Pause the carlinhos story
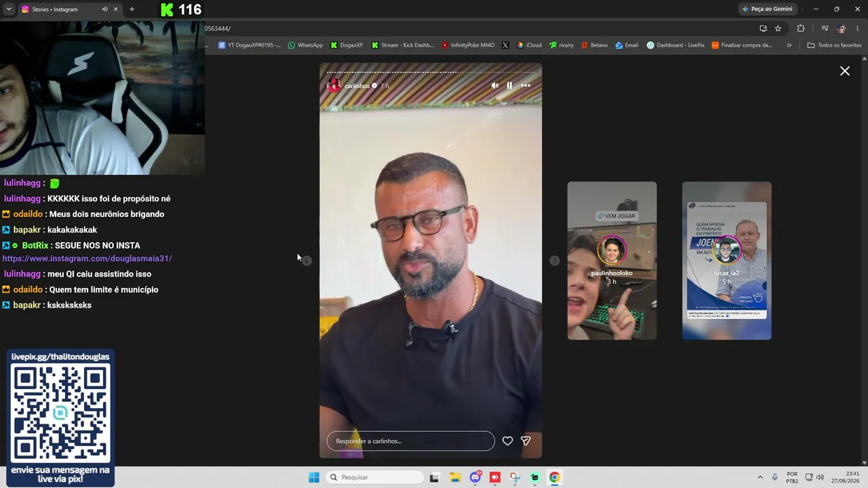Screen dimensions: 868x488 coord(509,85)
